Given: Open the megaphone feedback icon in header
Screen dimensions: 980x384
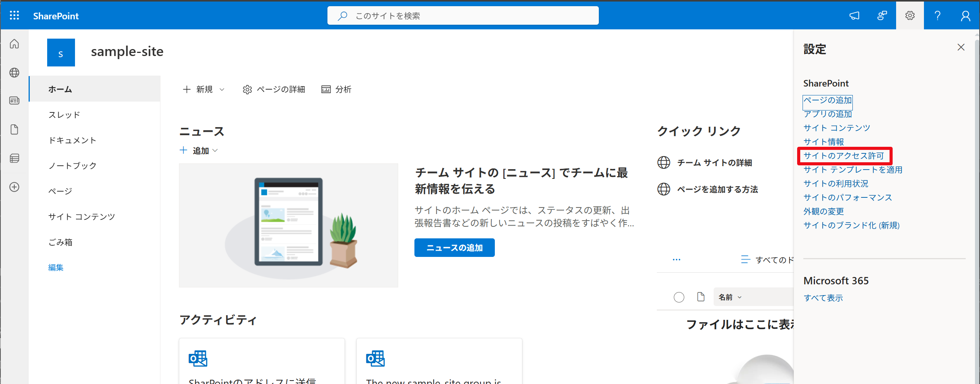Looking at the screenshot, I should [x=854, y=15].
